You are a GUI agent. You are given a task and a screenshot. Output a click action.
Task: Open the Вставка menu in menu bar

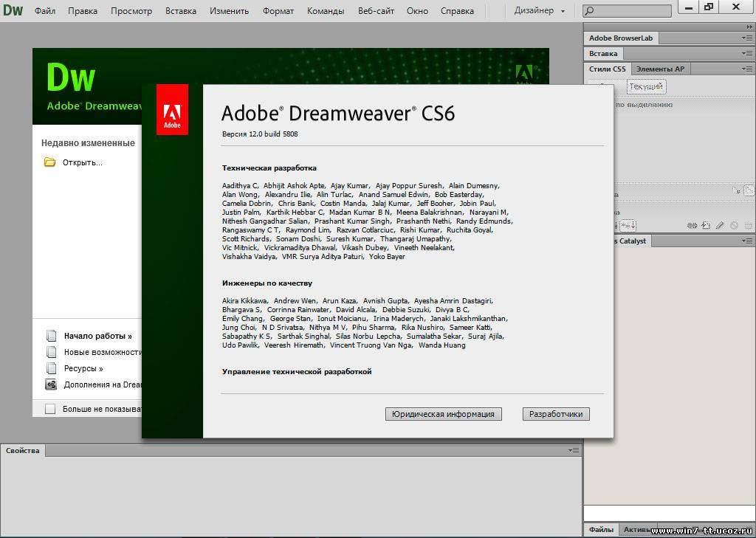click(x=181, y=10)
